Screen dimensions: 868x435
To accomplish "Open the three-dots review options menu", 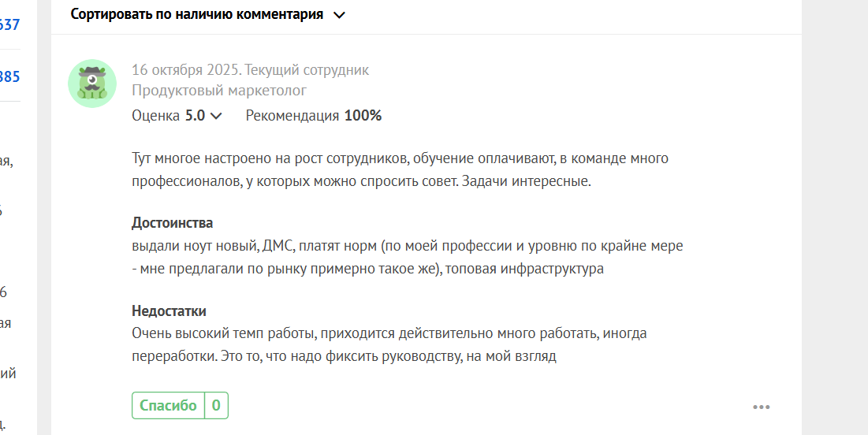I will point(761,407).
